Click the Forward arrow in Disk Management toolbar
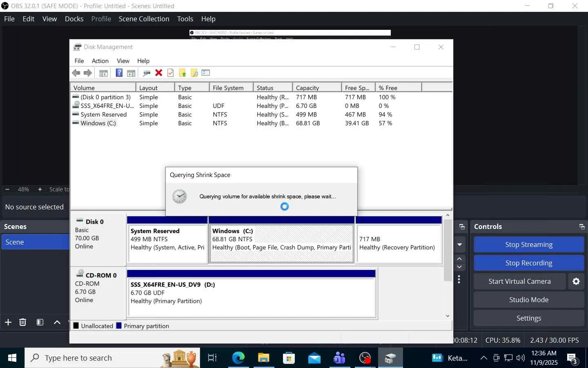 [x=88, y=73]
